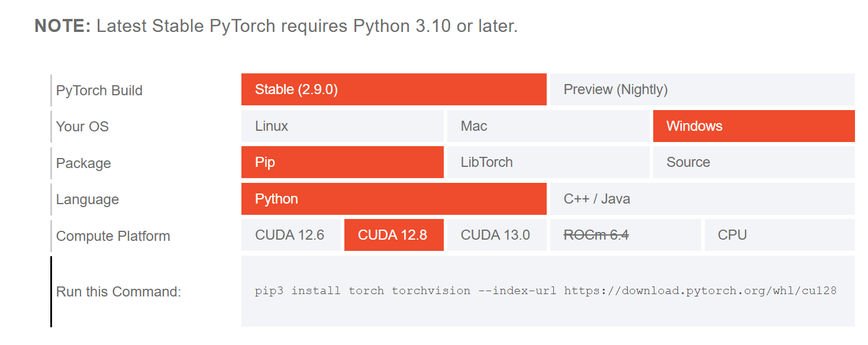The image size is (868, 345).
Task: Click the strikethrough ROCm 6.4 option
Action: [x=625, y=234]
